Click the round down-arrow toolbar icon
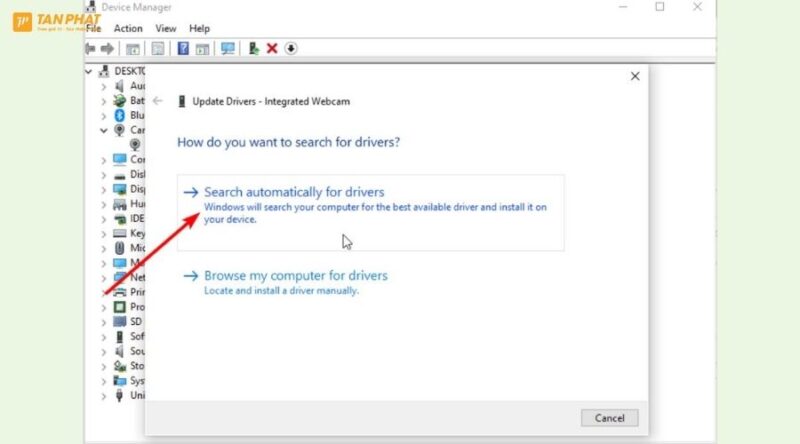 coord(291,48)
